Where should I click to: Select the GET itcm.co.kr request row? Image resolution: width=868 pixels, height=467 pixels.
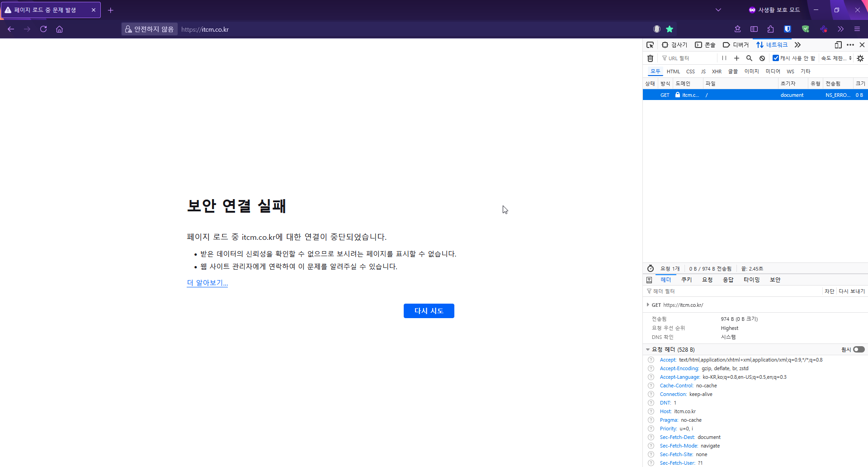pyautogui.click(x=755, y=95)
